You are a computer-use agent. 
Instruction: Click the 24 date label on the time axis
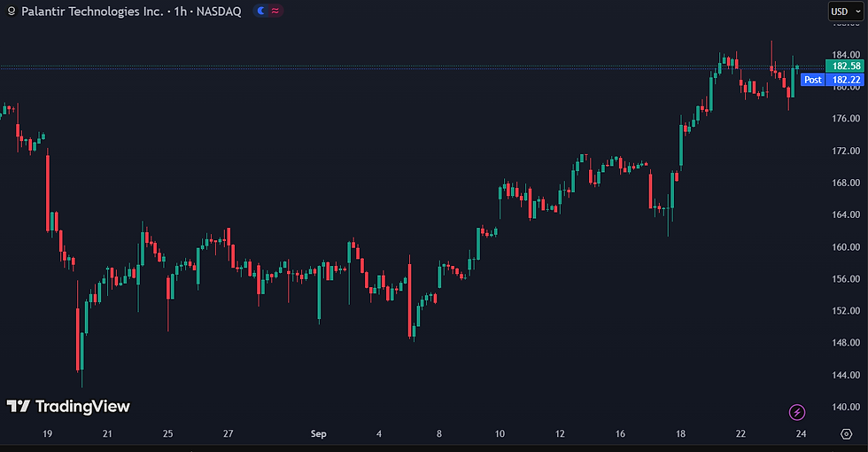(x=801, y=433)
